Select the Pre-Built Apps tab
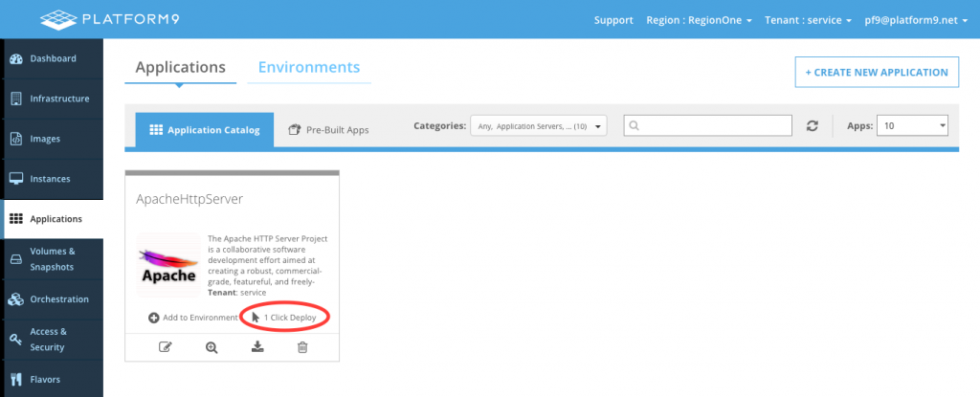This screenshot has height=397, width=980. coord(328,130)
